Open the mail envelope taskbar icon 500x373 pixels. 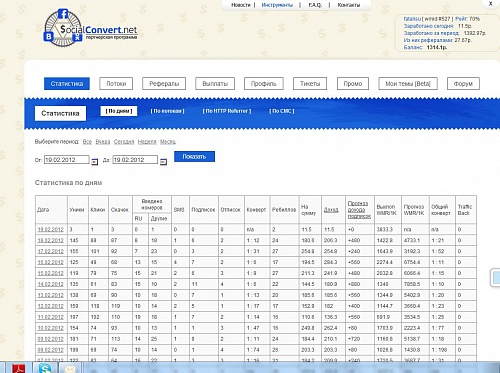click(x=70, y=369)
